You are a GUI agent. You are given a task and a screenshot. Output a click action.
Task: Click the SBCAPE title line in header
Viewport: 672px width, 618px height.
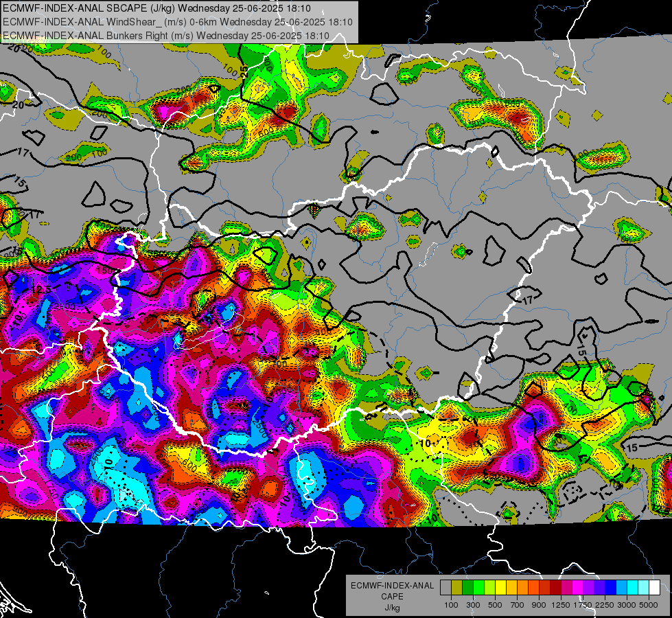click(157, 8)
